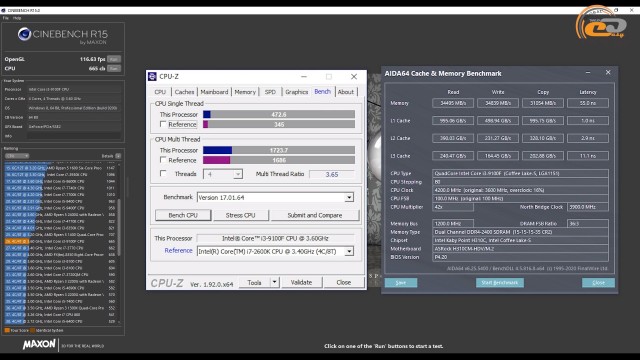
Task: Click the CPU-Z app icon in title bar
Action: (152, 76)
